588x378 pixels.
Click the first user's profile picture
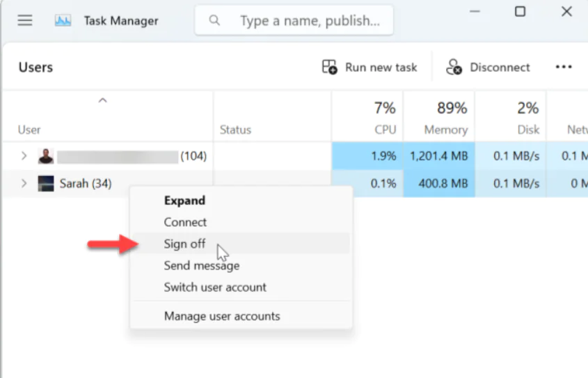tap(46, 156)
